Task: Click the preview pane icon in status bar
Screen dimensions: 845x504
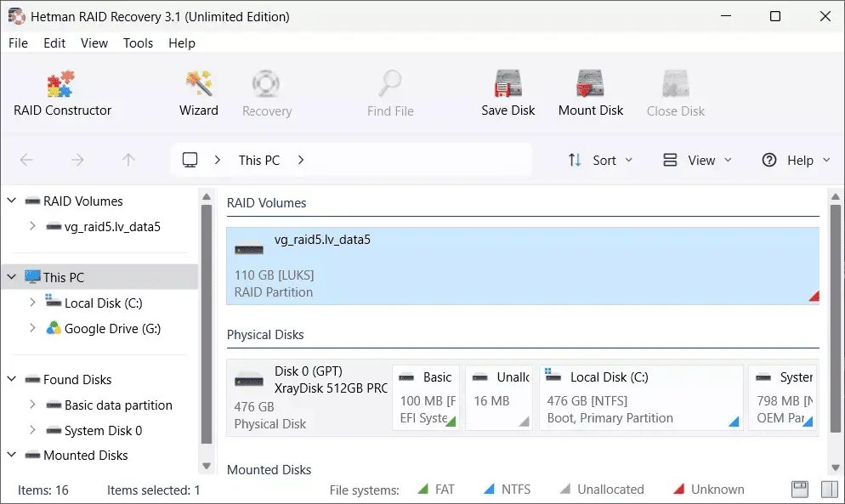Action: [800, 489]
